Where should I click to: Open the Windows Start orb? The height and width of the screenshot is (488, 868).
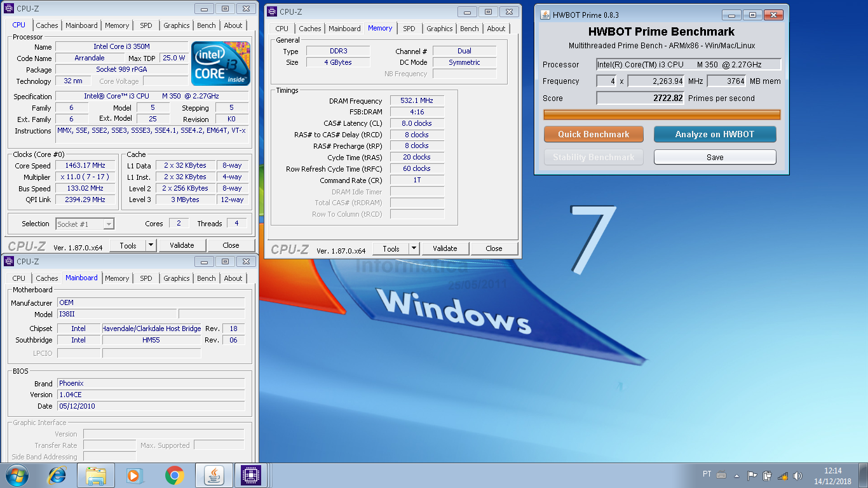tap(17, 475)
